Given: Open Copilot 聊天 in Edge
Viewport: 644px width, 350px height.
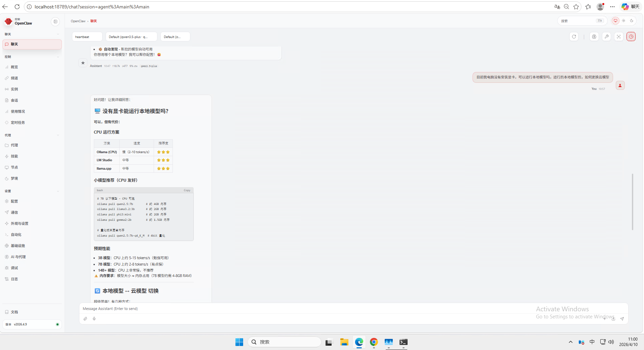Looking at the screenshot, I should pyautogui.click(x=631, y=7).
